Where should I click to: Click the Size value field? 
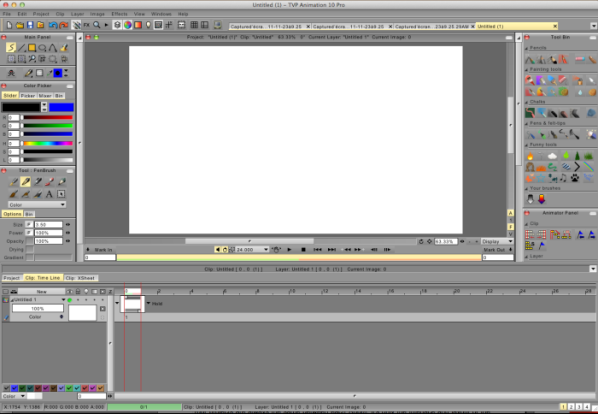pyautogui.click(x=48, y=225)
